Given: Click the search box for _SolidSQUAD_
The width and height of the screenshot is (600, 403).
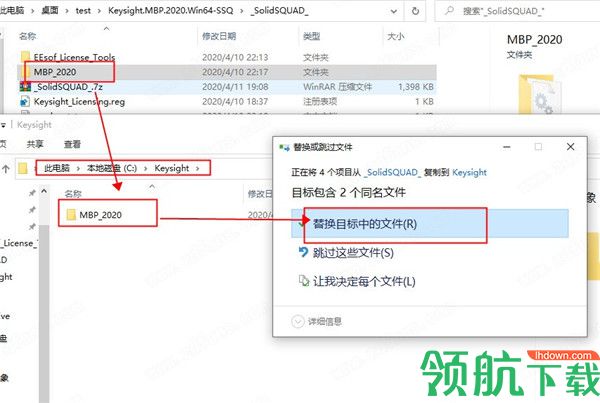Looking at the screenshot, I should tap(517, 11).
